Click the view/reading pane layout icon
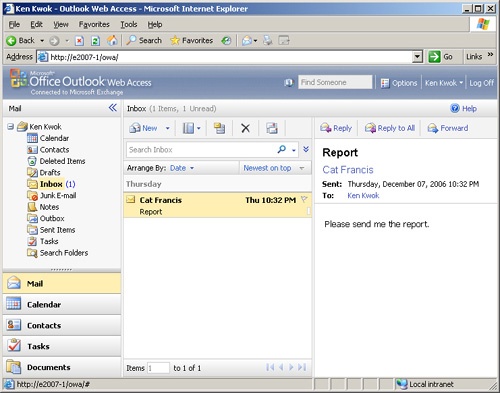The image size is (500, 393). click(x=189, y=128)
